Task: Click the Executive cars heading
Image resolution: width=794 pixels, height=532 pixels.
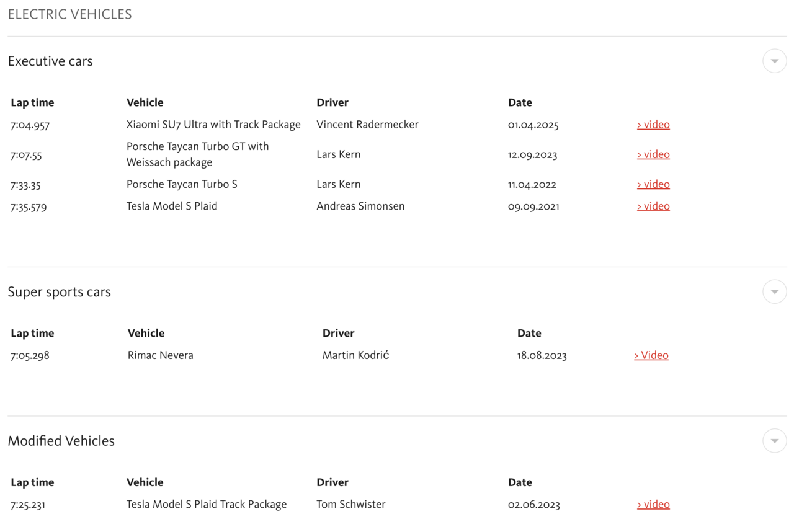Action: [x=50, y=61]
